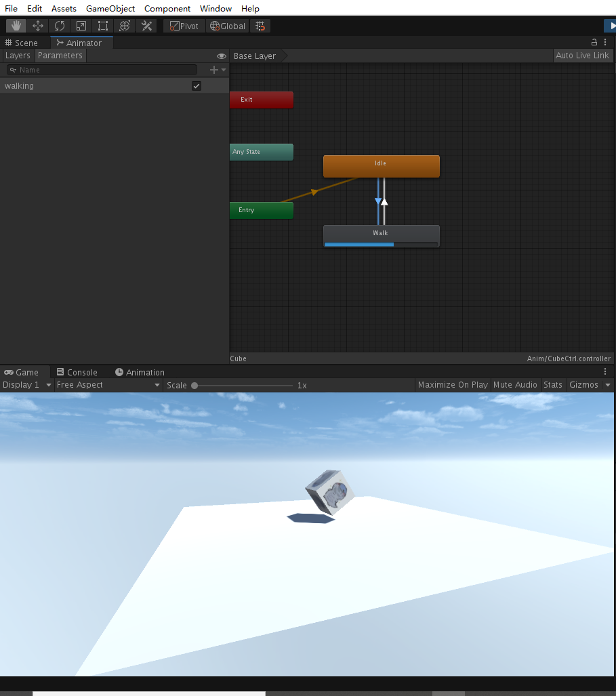Select the Idle state node
The height and width of the screenshot is (696, 616).
click(x=382, y=167)
